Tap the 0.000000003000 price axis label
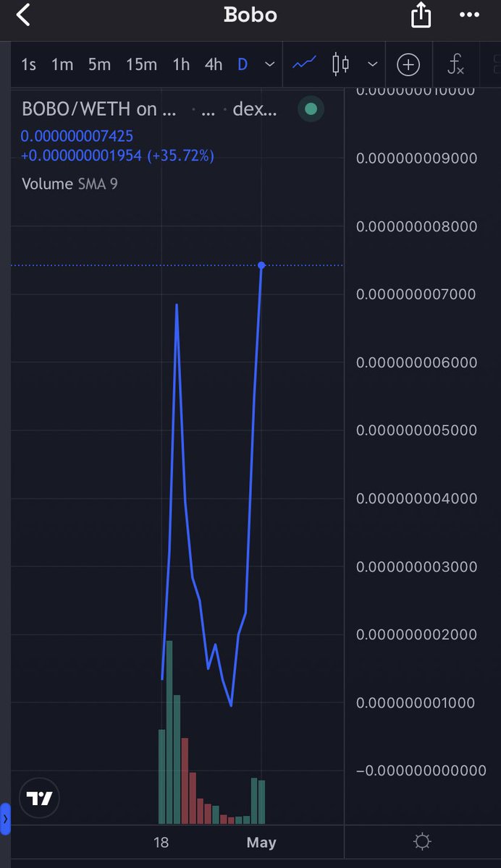 [416, 566]
